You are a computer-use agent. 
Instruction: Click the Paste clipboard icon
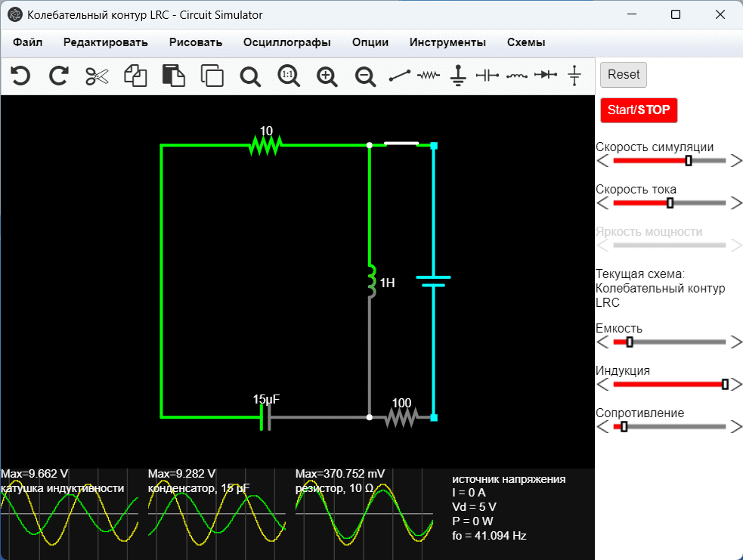click(x=174, y=76)
